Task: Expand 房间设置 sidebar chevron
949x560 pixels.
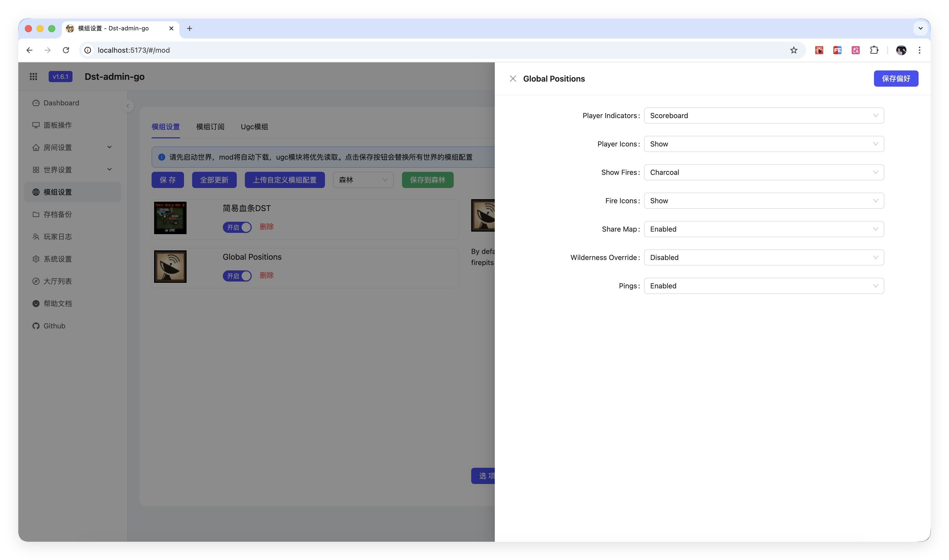Action: point(109,147)
